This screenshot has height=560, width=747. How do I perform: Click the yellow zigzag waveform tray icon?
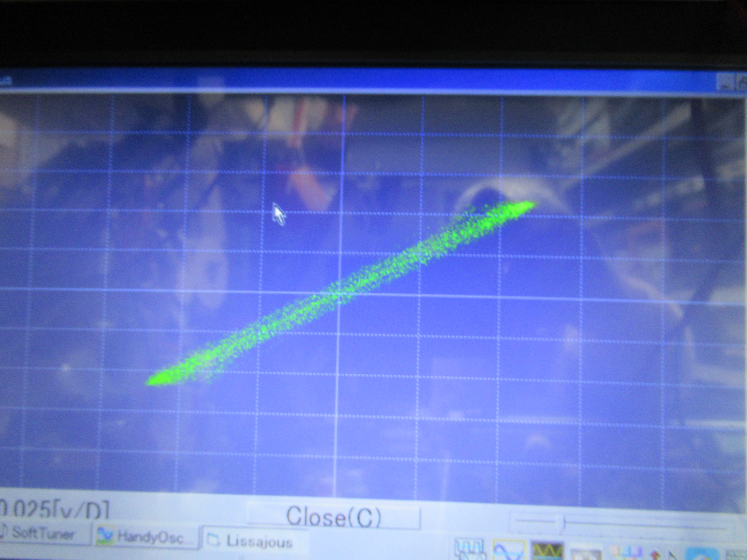click(548, 551)
